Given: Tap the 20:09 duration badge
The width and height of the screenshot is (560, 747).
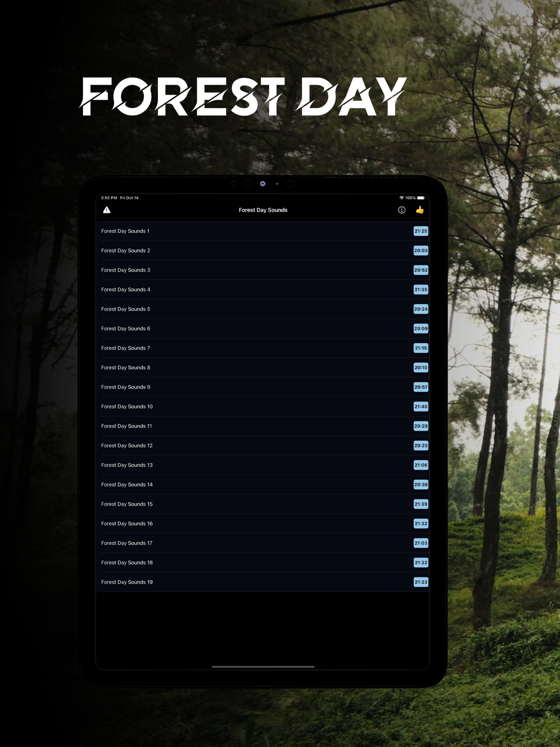Looking at the screenshot, I should [421, 329].
